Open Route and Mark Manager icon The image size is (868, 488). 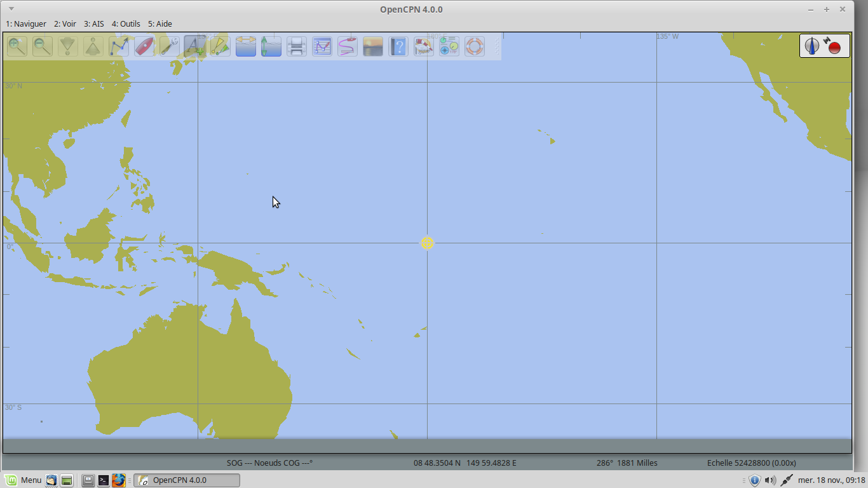pos(322,46)
